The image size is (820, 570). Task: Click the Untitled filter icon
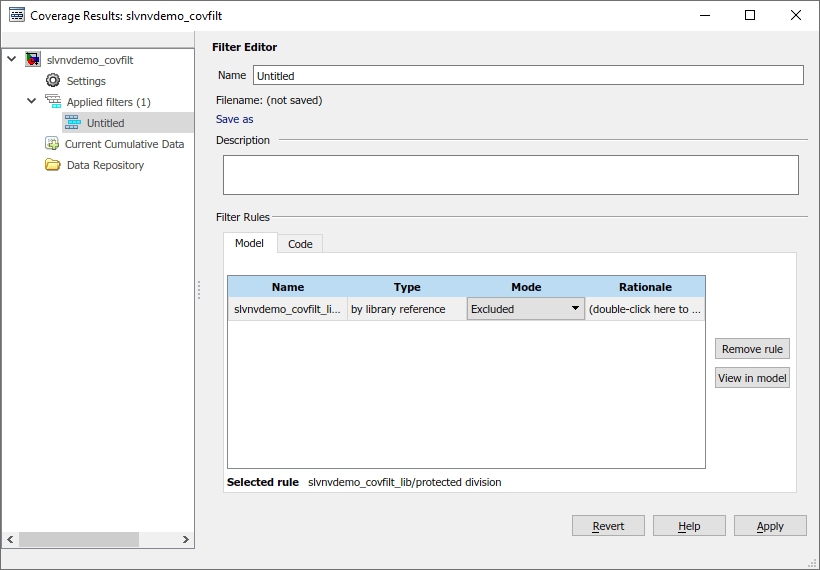[73, 123]
